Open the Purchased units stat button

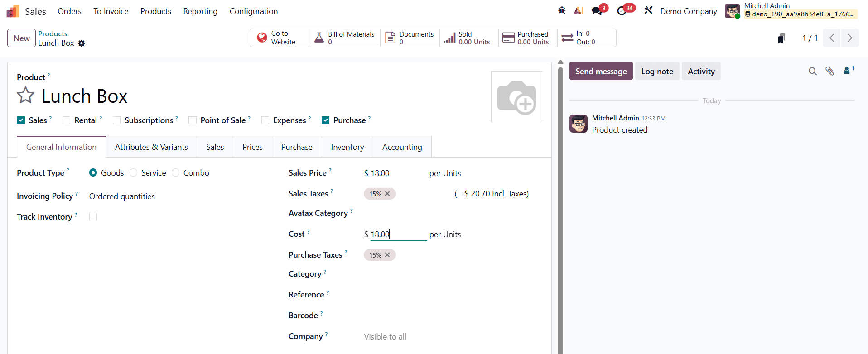[x=528, y=38]
